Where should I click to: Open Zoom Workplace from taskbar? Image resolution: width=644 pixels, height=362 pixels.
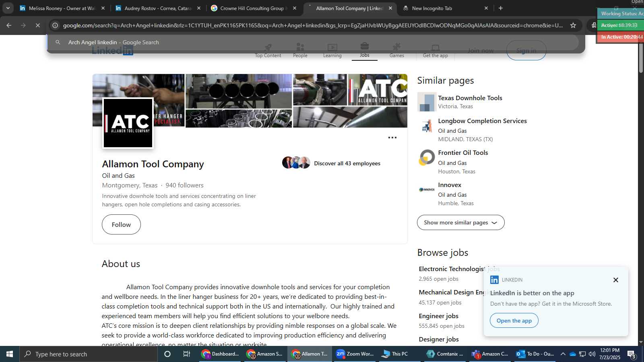click(x=355, y=354)
